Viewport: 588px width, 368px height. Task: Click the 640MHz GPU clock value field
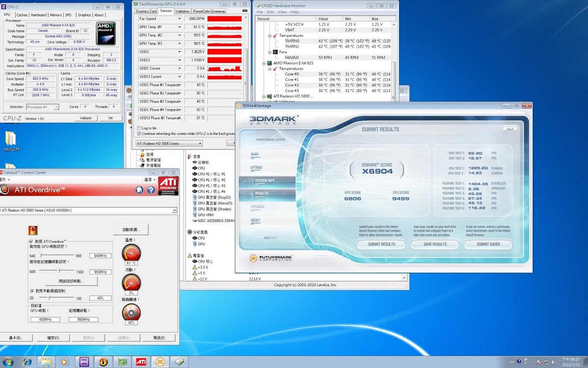[101, 256]
